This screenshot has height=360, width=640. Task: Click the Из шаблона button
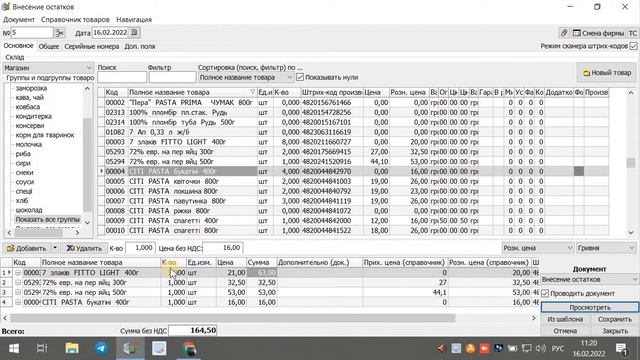tap(565, 319)
